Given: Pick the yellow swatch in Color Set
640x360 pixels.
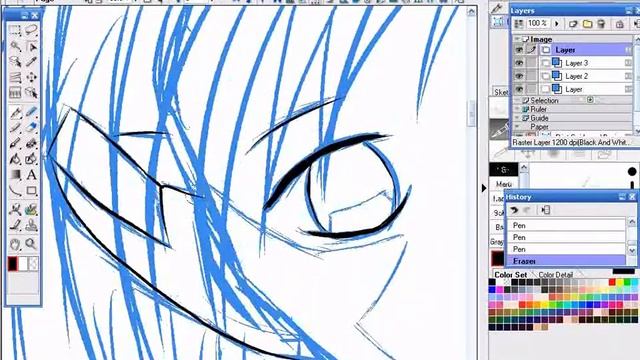Looking at the screenshot, I should (620, 282).
